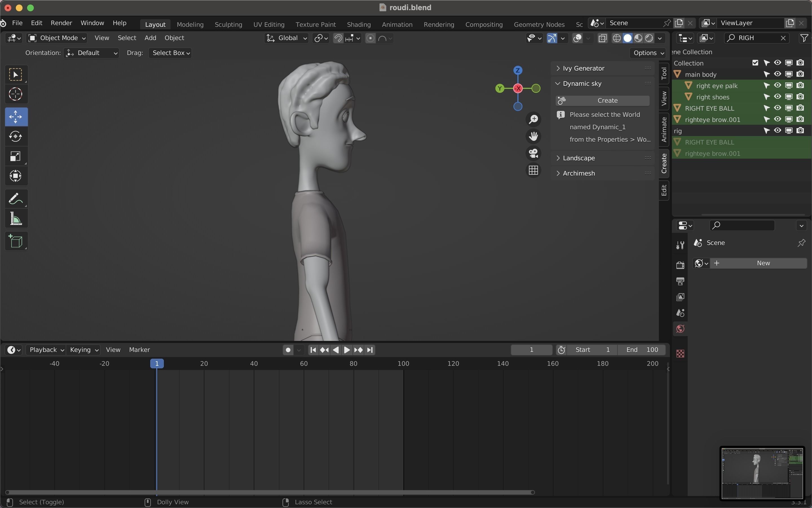Select the Transform tool

click(x=16, y=176)
